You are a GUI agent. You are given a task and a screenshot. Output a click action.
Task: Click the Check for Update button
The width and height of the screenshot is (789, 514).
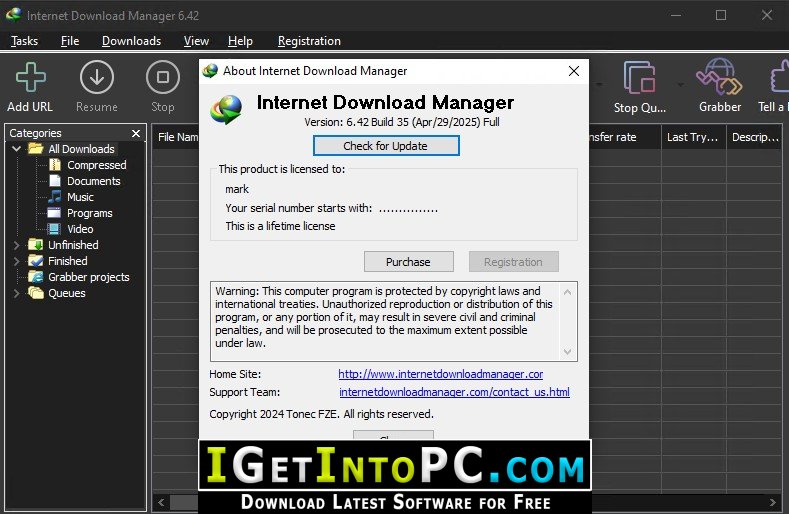tap(386, 146)
